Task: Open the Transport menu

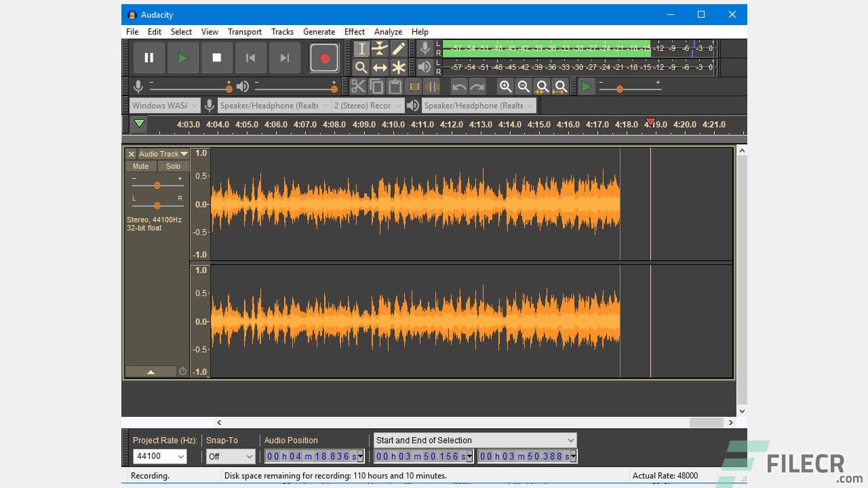Action: [244, 31]
